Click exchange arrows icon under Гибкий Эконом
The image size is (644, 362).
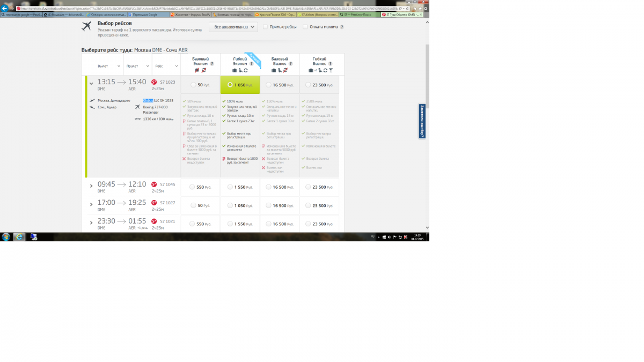246,70
